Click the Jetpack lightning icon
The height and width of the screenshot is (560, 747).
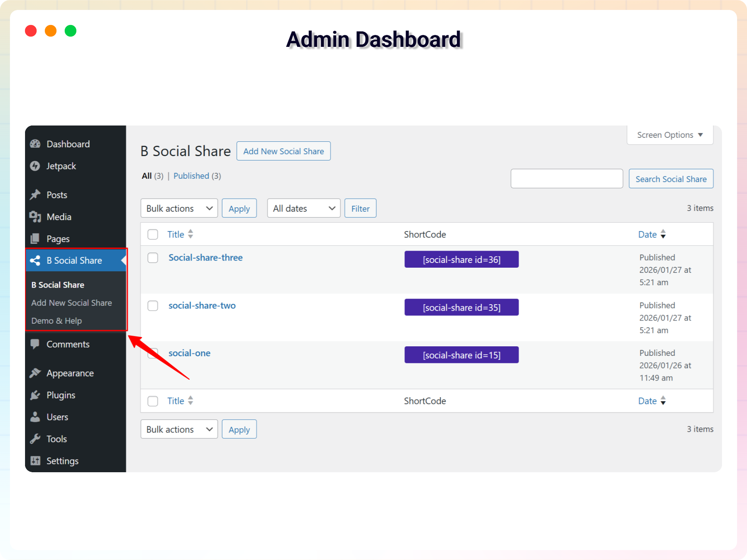pyautogui.click(x=35, y=166)
